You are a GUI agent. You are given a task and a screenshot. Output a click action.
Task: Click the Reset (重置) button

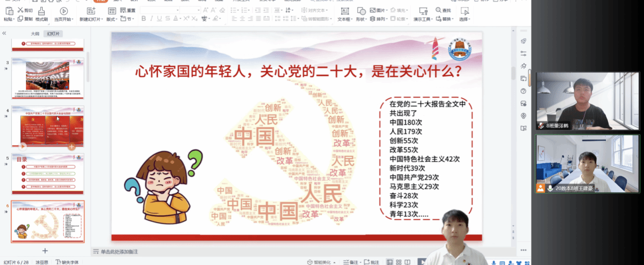129,10
